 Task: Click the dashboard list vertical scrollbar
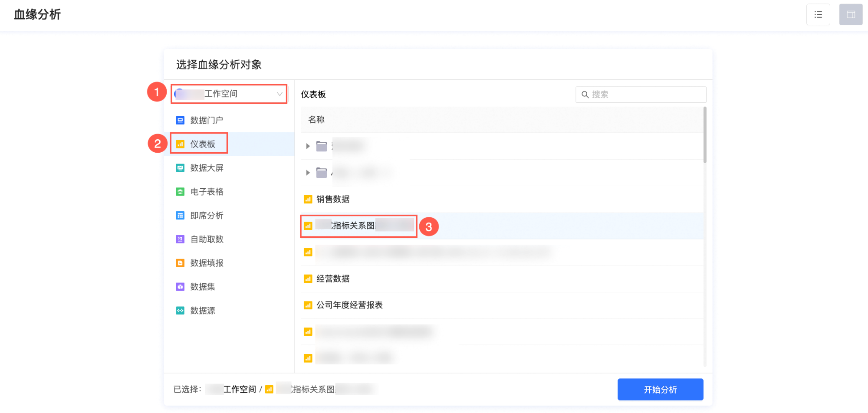point(705,135)
